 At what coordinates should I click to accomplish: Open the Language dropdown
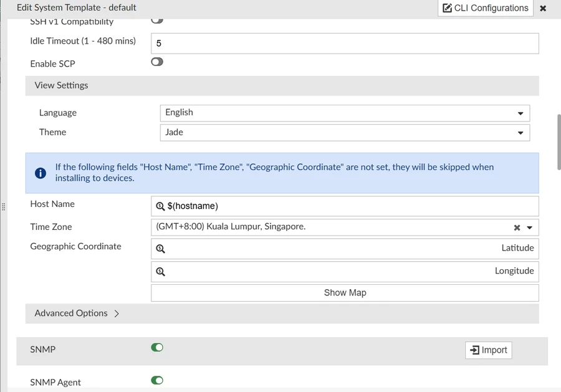345,113
